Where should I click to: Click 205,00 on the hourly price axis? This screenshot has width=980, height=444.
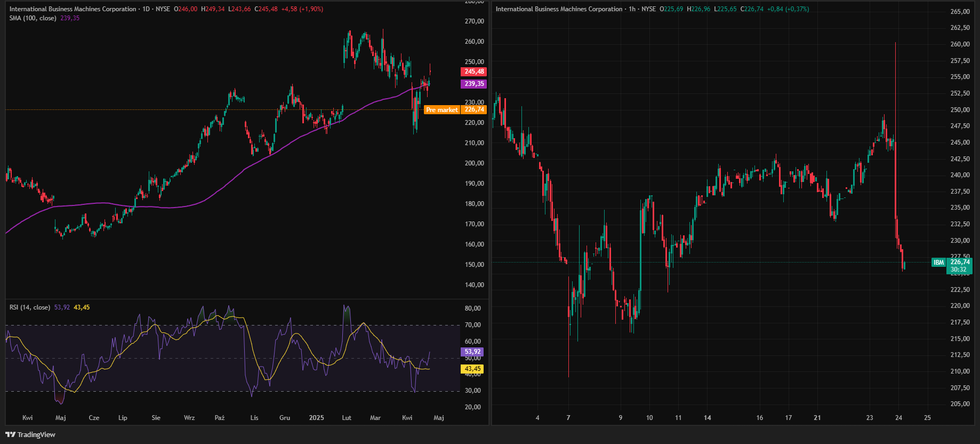[x=960, y=404]
